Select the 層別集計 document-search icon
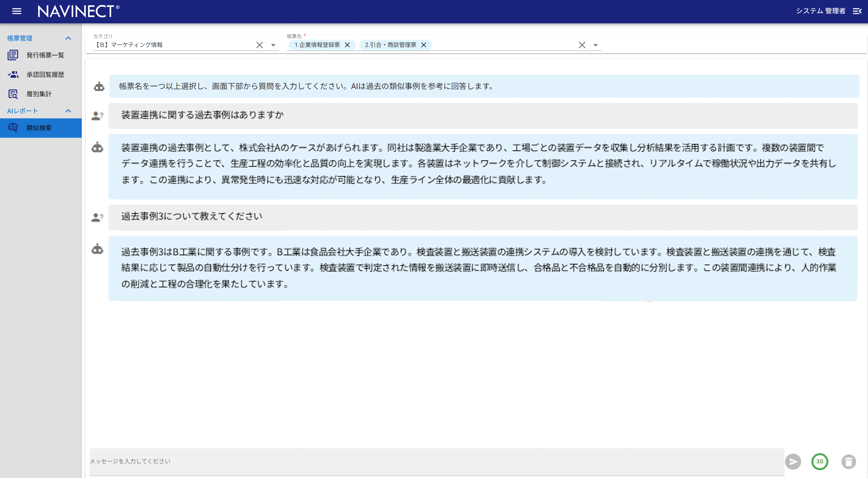 tap(13, 94)
